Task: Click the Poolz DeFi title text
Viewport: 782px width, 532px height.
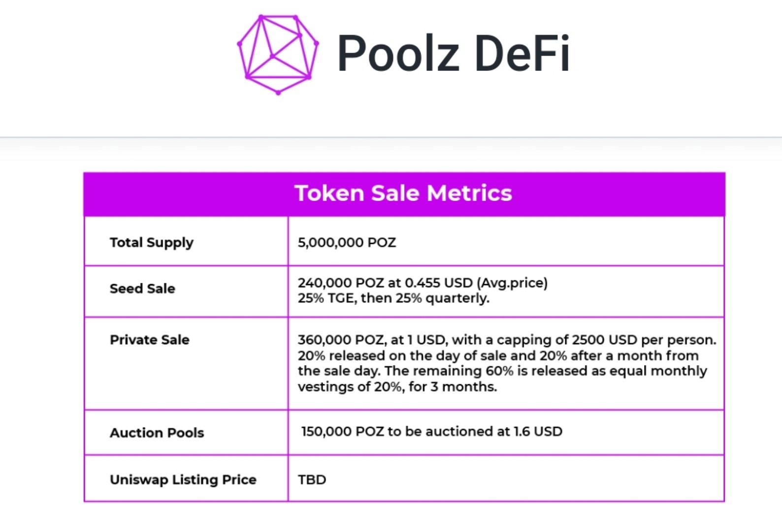Action: [454, 54]
